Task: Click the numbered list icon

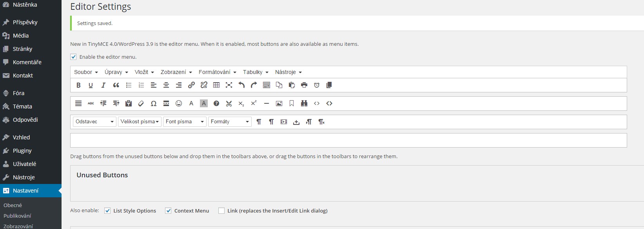Action: tap(141, 85)
